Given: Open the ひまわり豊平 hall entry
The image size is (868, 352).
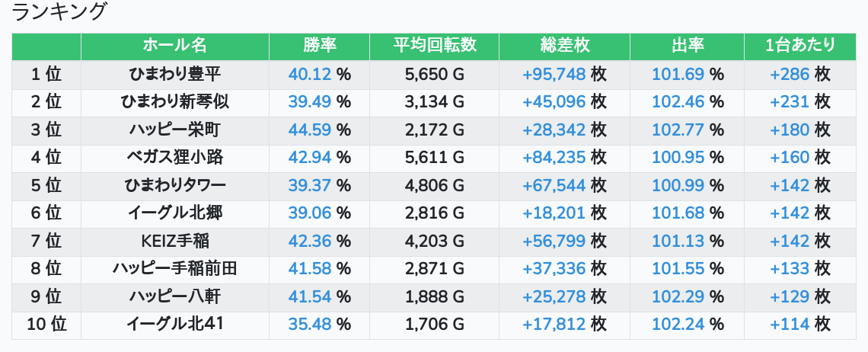Looking at the screenshot, I should click(174, 74).
